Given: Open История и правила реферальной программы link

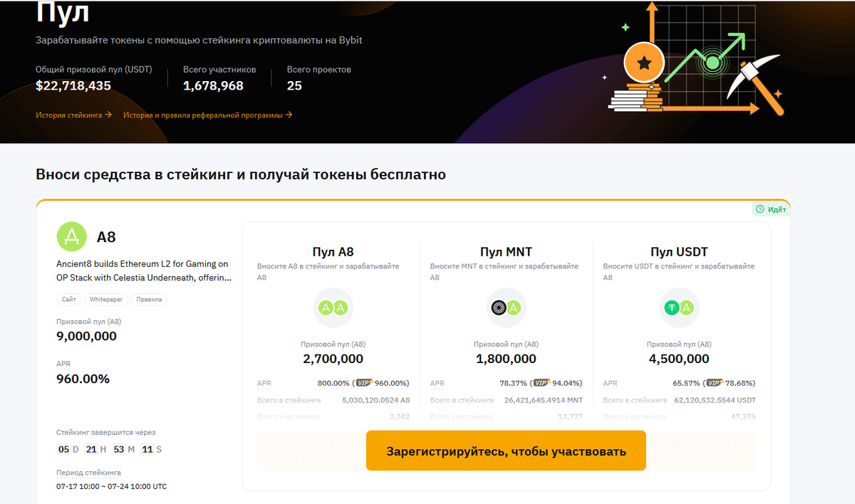Looking at the screenshot, I should click(x=208, y=115).
